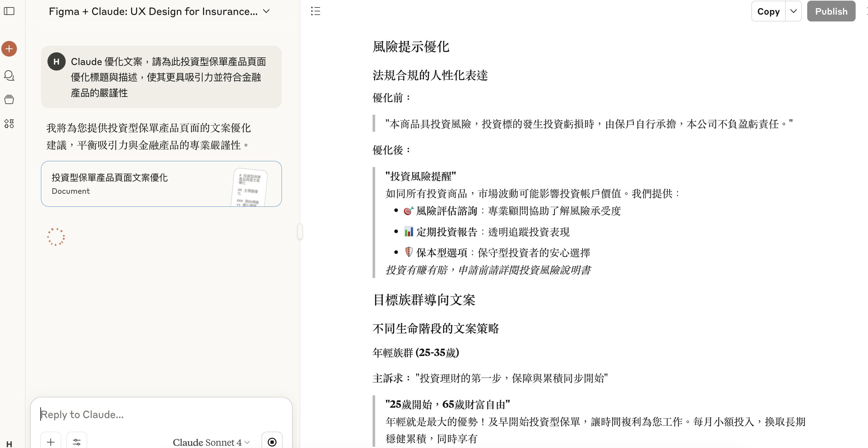Publish the artifact document
The image size is (868, 448).
[831, 11]
